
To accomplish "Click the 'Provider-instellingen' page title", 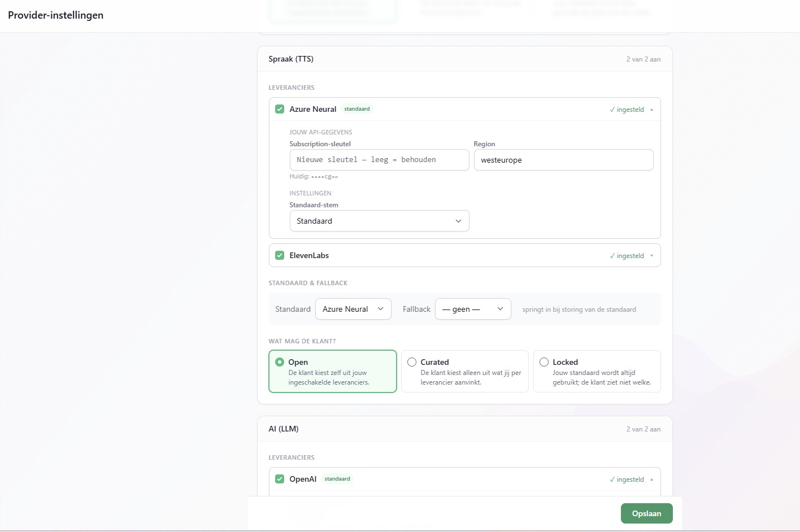I will [x=56, y=15].
